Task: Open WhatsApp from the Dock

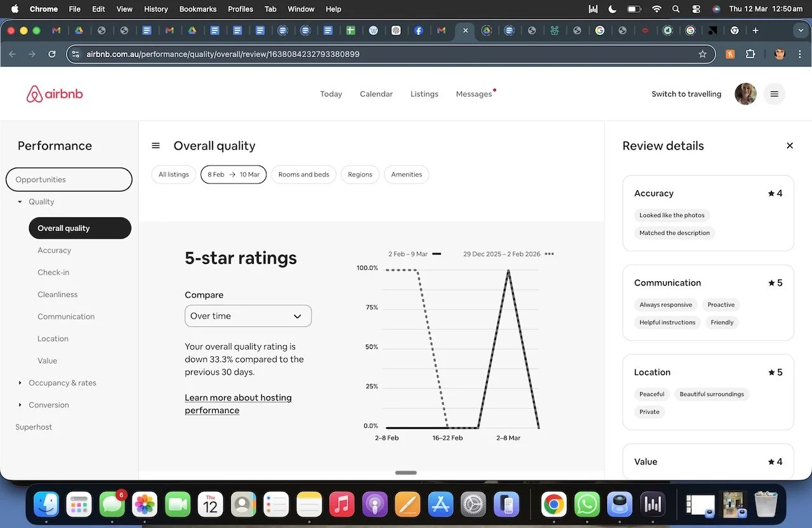Action: pyautogui.click(x=586, y=505)
